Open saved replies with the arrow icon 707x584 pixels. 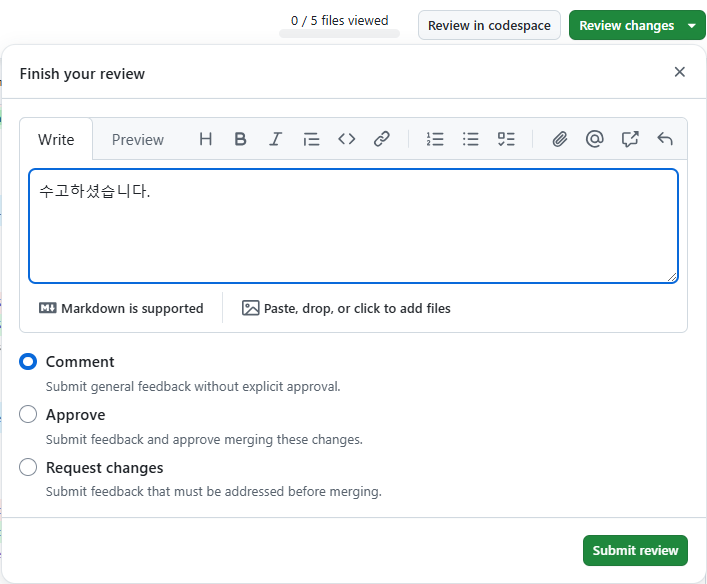[665, 139]
